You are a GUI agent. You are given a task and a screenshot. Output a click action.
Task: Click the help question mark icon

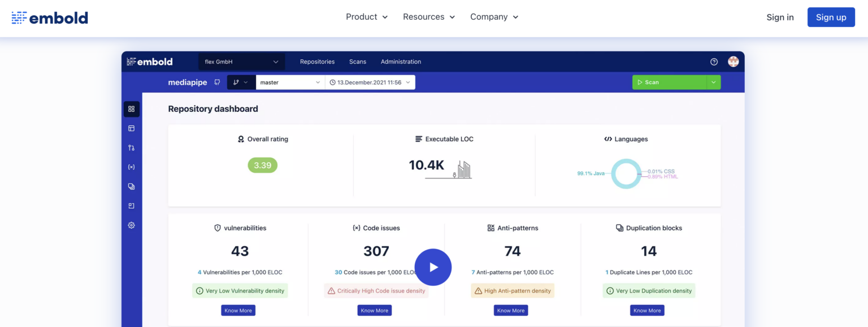714,62
